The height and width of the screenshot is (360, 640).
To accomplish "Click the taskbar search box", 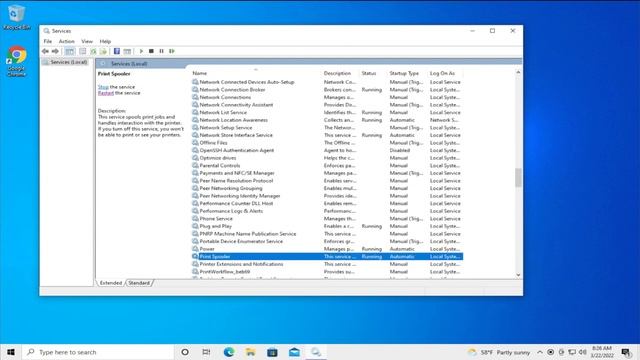I will point(98,352).
